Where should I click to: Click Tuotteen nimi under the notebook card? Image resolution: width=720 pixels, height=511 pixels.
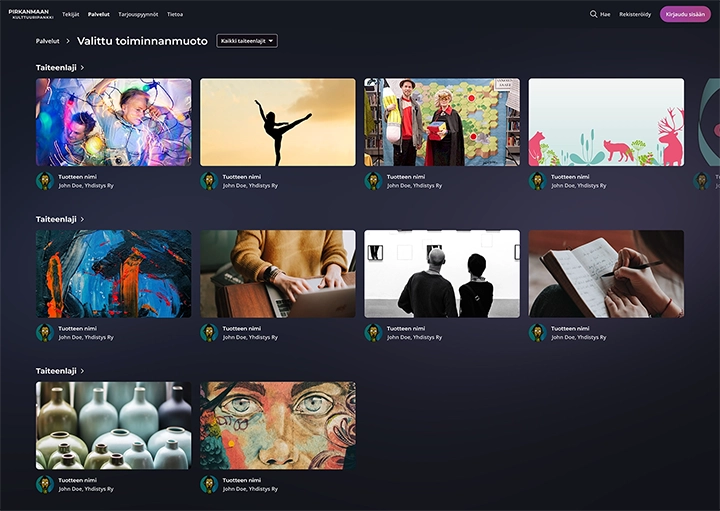coord(570,328)
